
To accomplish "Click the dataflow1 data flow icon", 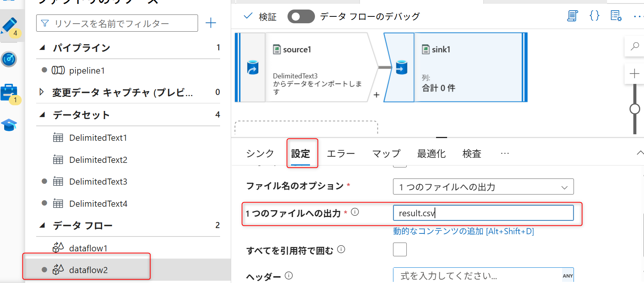I will [58, 248].
